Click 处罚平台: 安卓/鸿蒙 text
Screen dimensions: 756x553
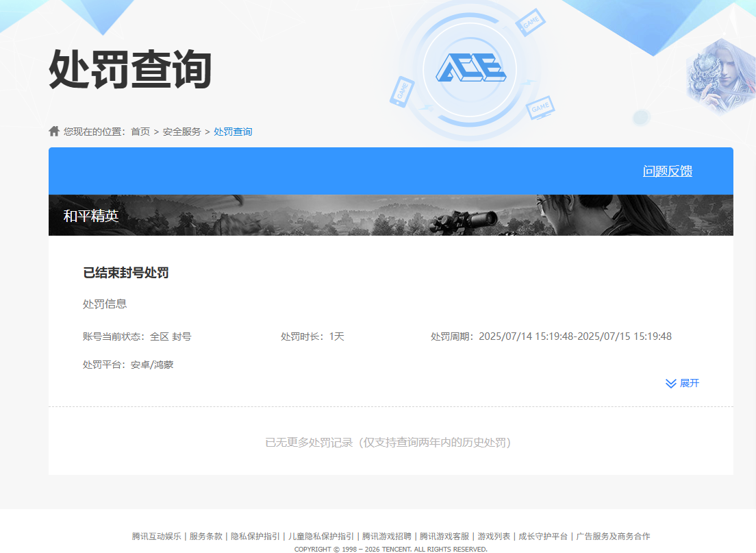[x=128, y=365]
